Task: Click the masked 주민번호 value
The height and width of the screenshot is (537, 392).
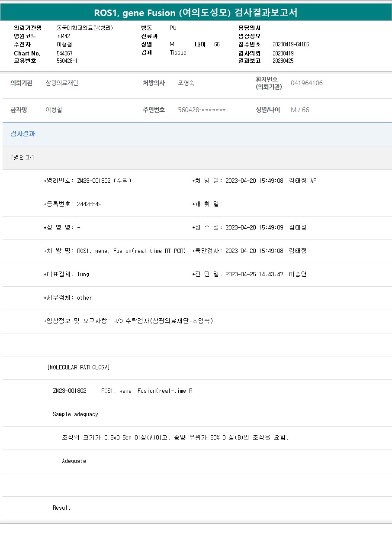Action: click(202, 110)
